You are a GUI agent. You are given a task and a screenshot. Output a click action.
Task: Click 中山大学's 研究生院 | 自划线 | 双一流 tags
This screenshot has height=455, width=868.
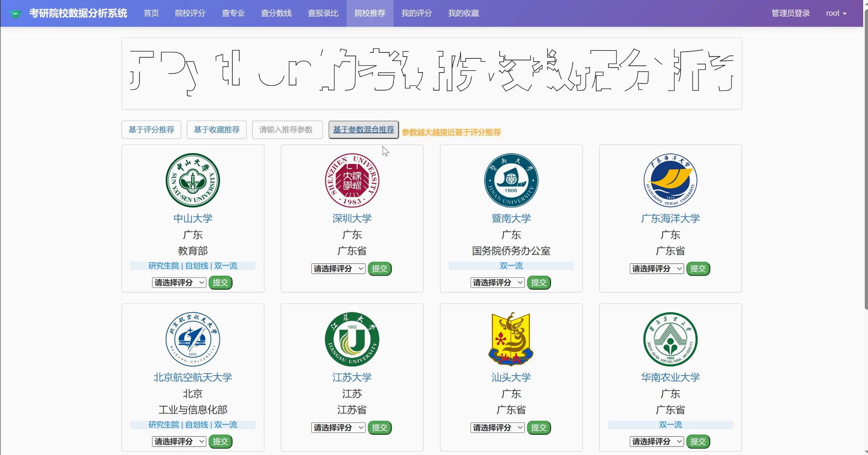[193, 266]
